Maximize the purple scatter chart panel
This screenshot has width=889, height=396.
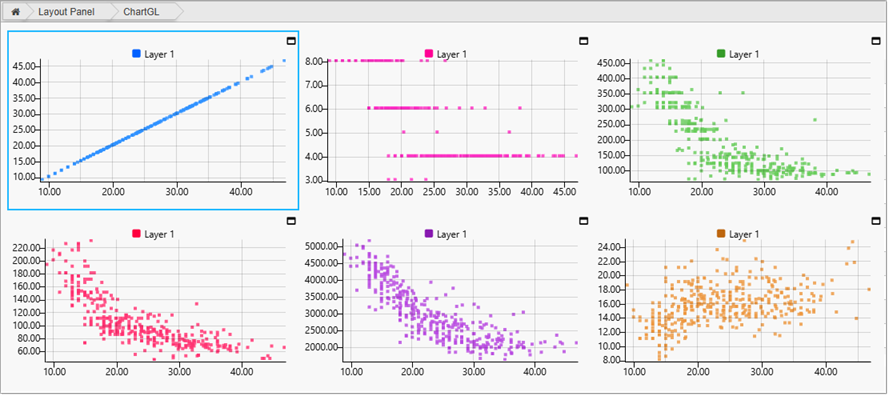point(583,220)
